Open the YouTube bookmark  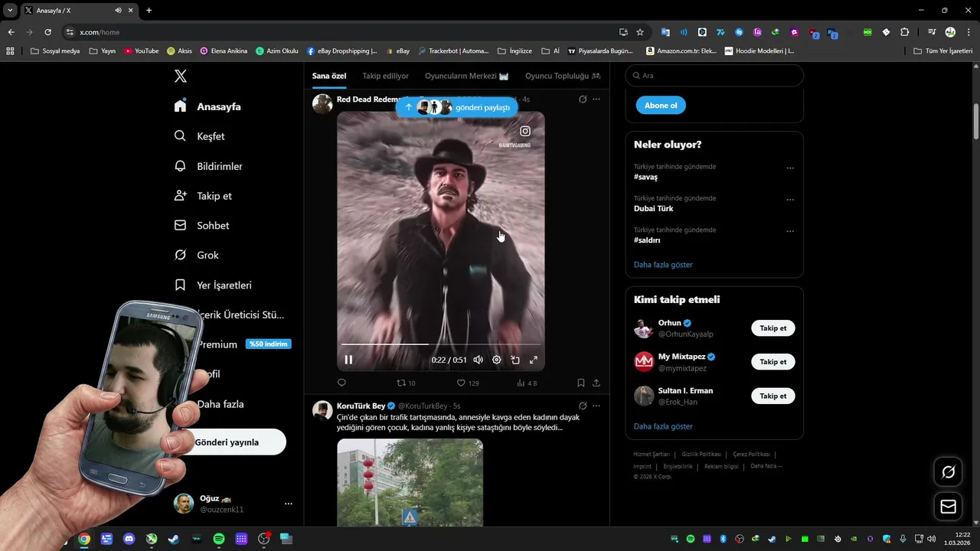point(142,51)
